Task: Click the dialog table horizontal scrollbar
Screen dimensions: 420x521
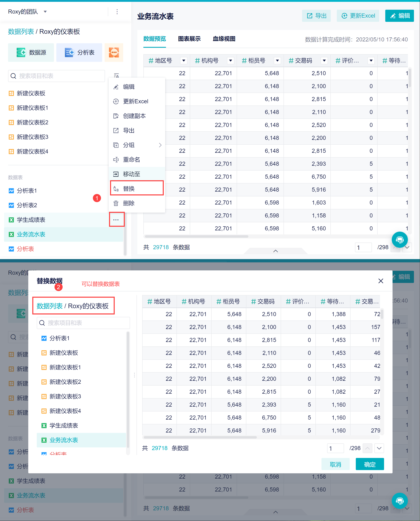Action: pos(200,437)
